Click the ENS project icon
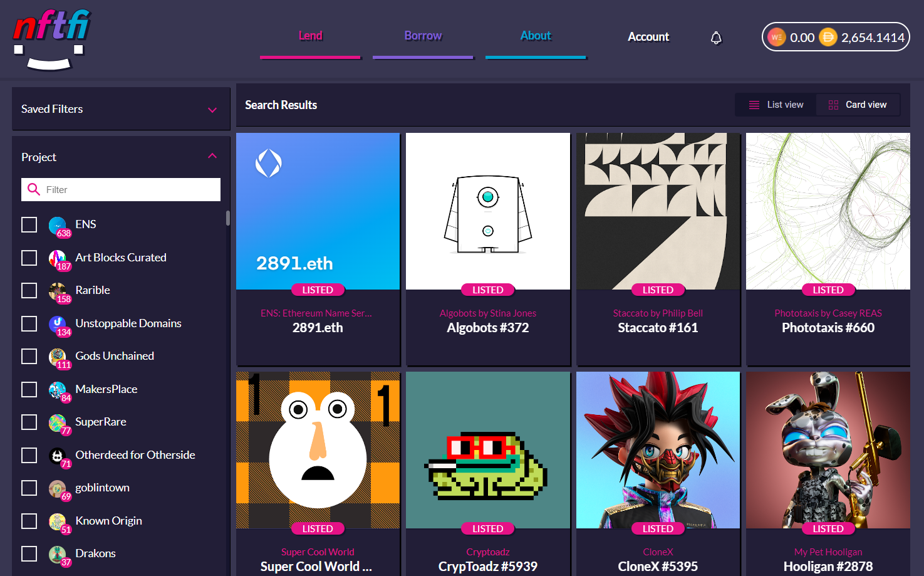Viewport: 924px width, 576px height. 58,225
